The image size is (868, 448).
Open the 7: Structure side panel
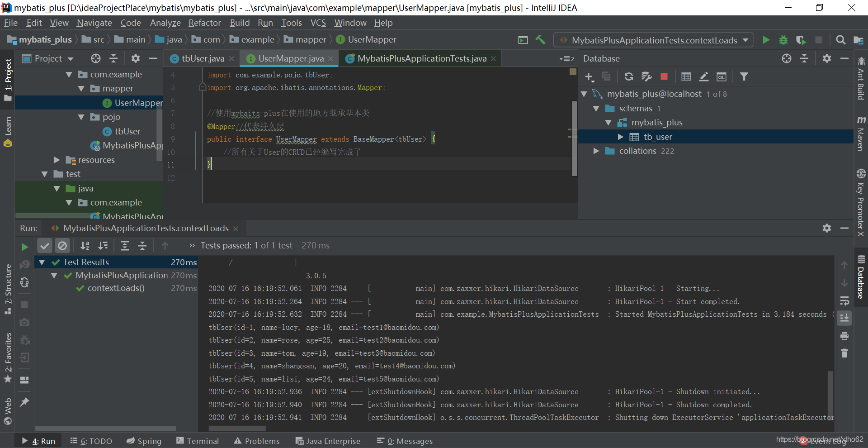[x=8, y=289]
